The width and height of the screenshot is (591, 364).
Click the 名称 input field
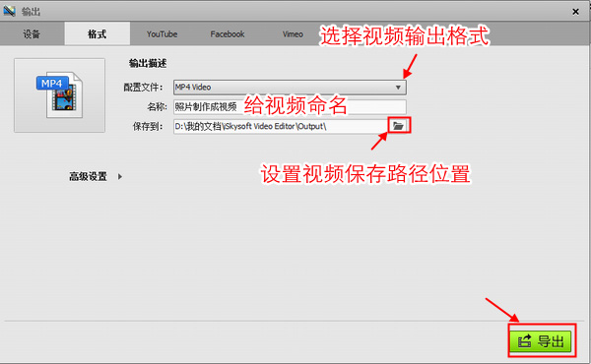coord(290,107)
